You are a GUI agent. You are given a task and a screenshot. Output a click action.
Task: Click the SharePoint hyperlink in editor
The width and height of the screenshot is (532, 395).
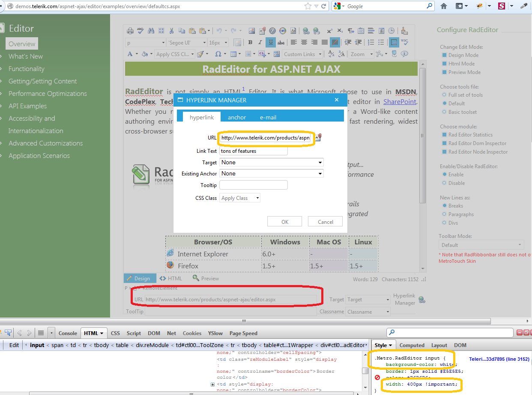tap(400, 101)
